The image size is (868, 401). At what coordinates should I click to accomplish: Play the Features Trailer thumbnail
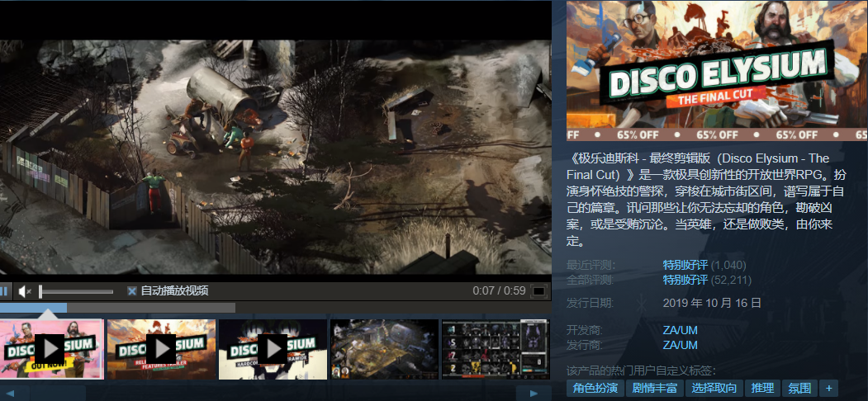[161, 349]
